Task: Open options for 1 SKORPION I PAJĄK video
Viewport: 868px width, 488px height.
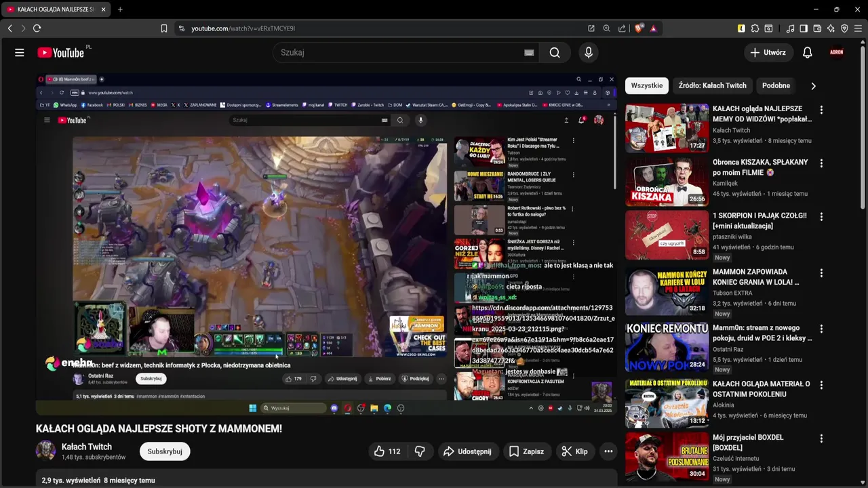Action: pos(821,216)
